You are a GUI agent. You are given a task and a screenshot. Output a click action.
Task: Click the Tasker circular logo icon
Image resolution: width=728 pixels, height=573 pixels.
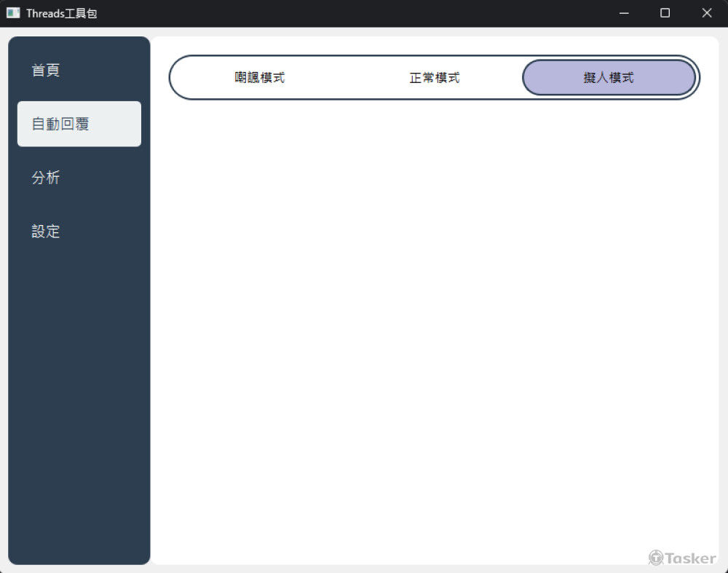(x=656, y=558)
